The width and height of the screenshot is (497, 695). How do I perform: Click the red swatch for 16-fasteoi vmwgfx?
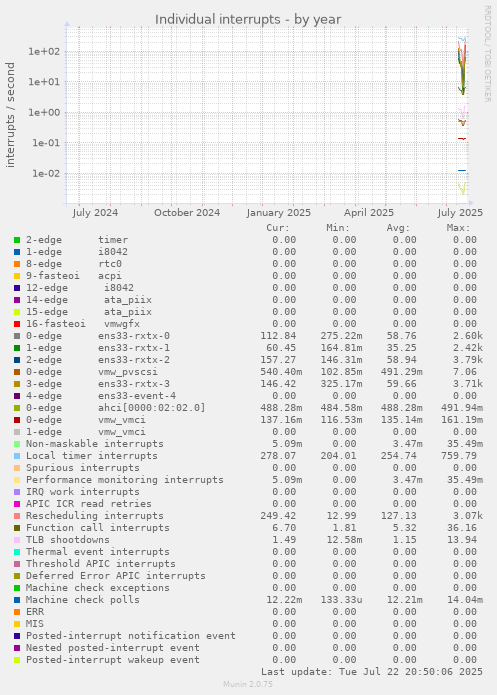(x=17, y=324)
